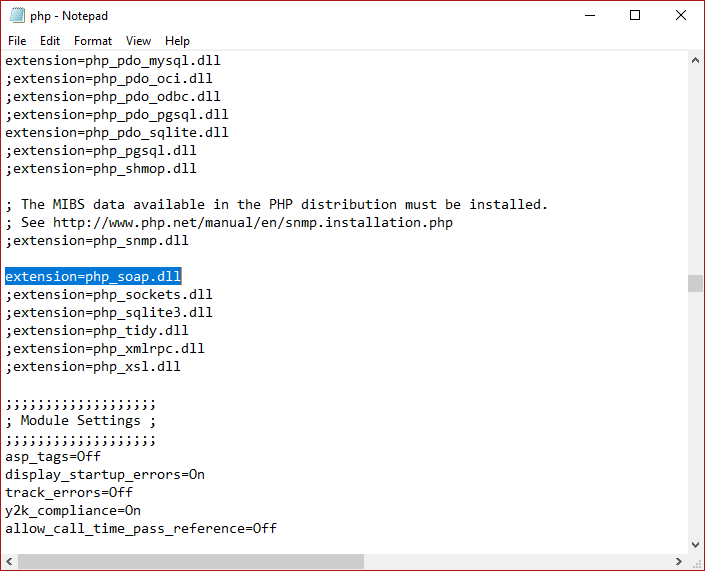
Task: Click the Notepad app icon in title bar
Action: [15, 16]
